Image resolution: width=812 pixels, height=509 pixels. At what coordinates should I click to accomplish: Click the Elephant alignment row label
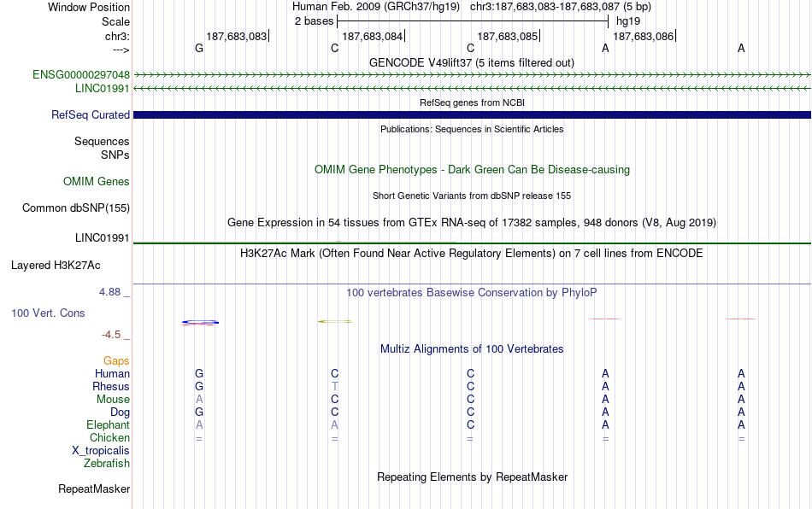[108, 424]
